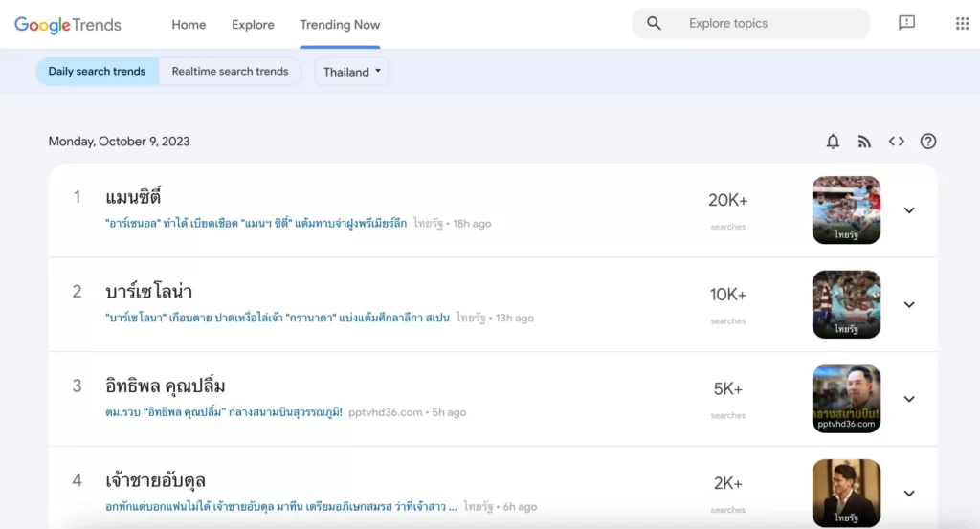Click trend title number 4
The image size is (980, 529).
pos(155,480)
